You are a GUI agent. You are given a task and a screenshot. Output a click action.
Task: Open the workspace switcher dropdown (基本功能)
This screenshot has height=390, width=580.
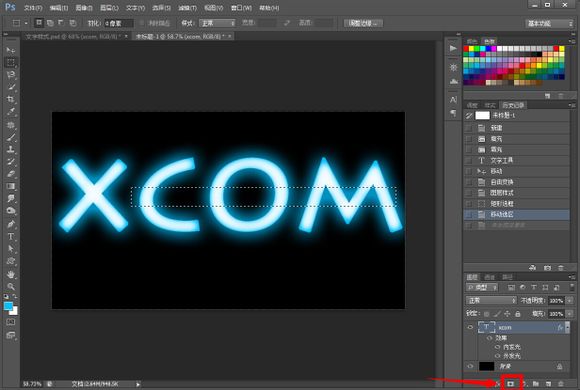click(x=549, y=23)
